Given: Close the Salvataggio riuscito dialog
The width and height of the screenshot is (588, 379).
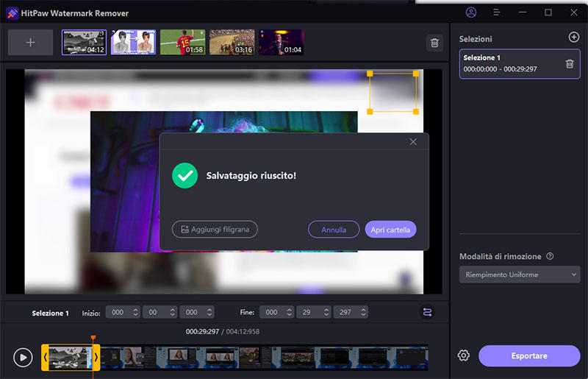Looking at the screenshot, I should [x=413, y=142].
